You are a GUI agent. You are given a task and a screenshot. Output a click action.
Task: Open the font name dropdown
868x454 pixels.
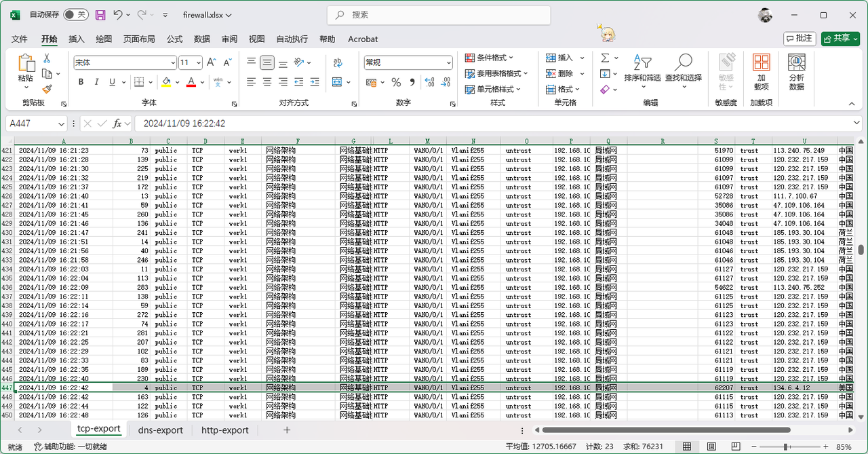click(x=173, y=62)
